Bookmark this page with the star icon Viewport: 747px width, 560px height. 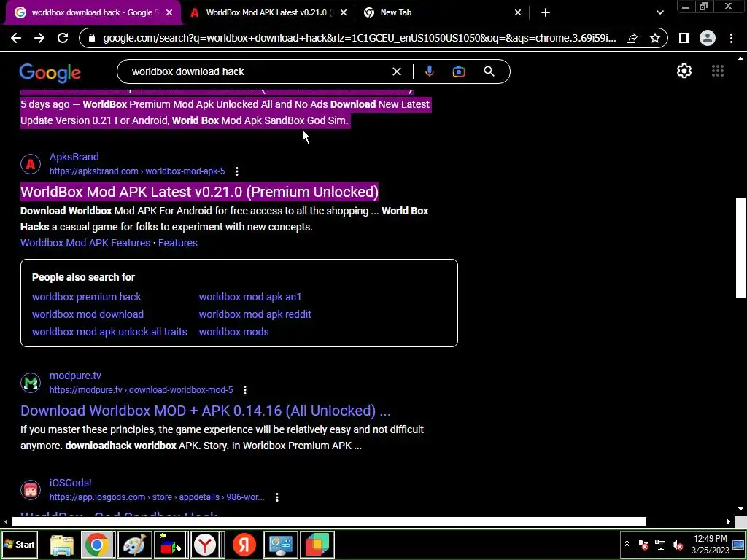tap(655, 38)
